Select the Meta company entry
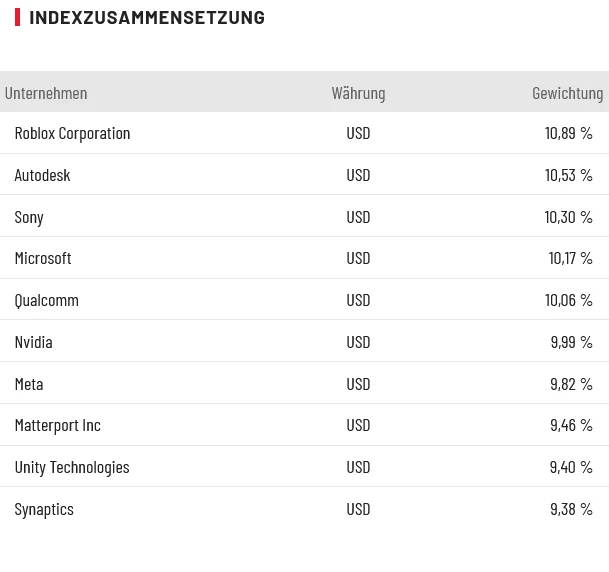The image size is (609, 572). pyautogui.click(x=29, y=384)
